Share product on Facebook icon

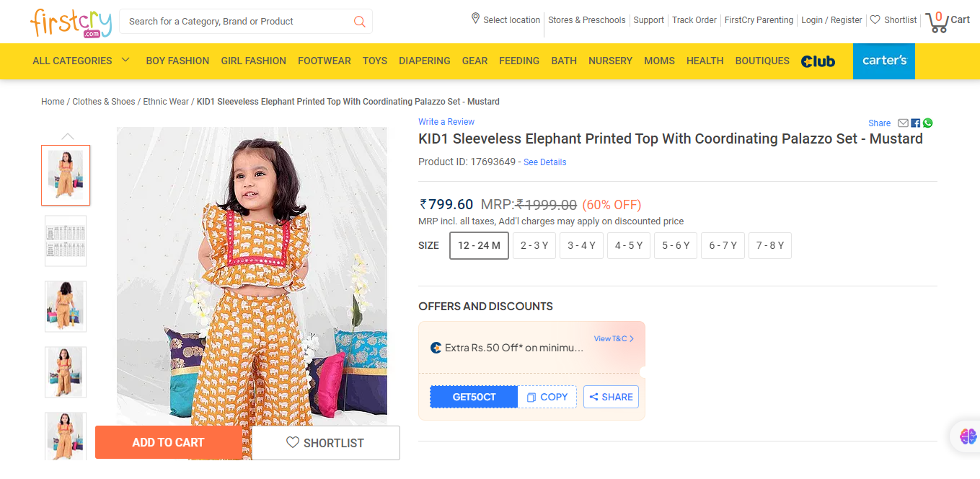click(915, 123)
